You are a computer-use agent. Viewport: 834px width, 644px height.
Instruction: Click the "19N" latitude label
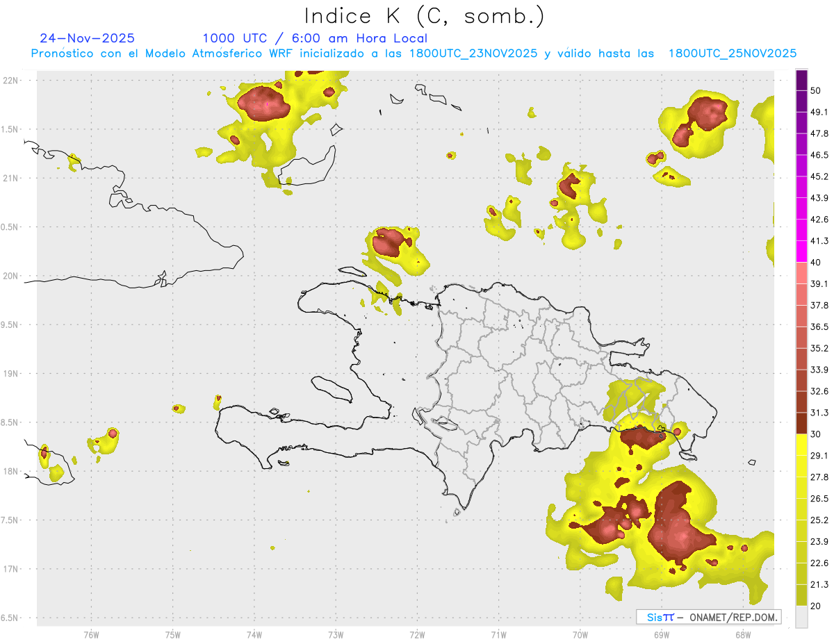pos(11,374)
